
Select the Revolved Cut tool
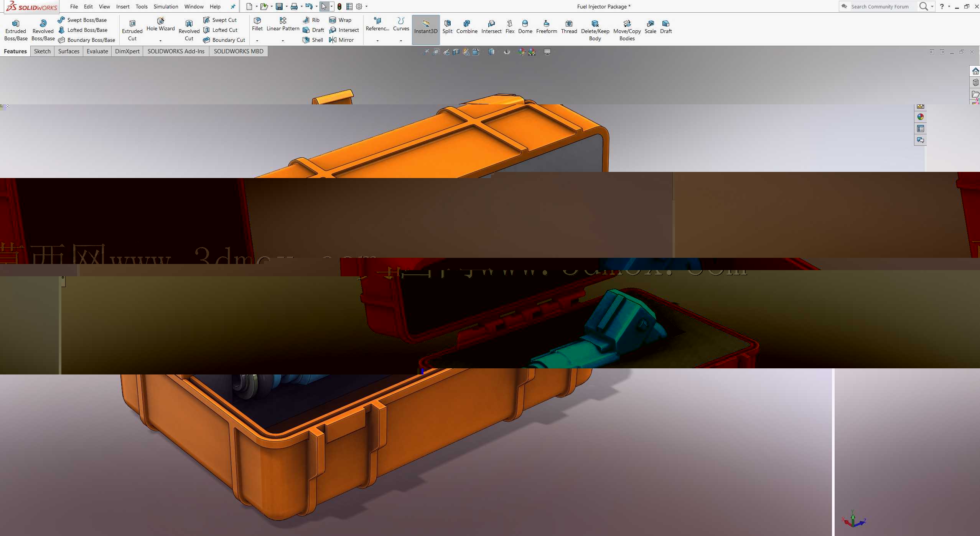click(189, 30)
